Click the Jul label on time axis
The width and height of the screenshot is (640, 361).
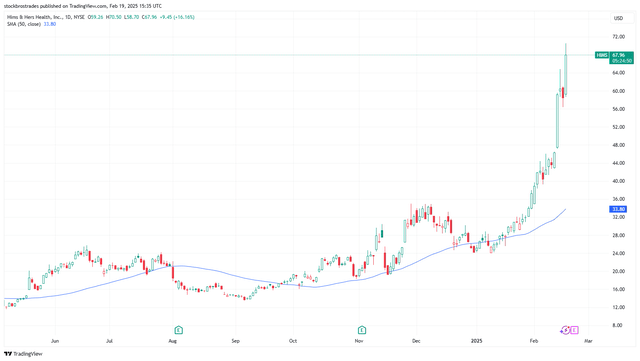pos(109,341)
